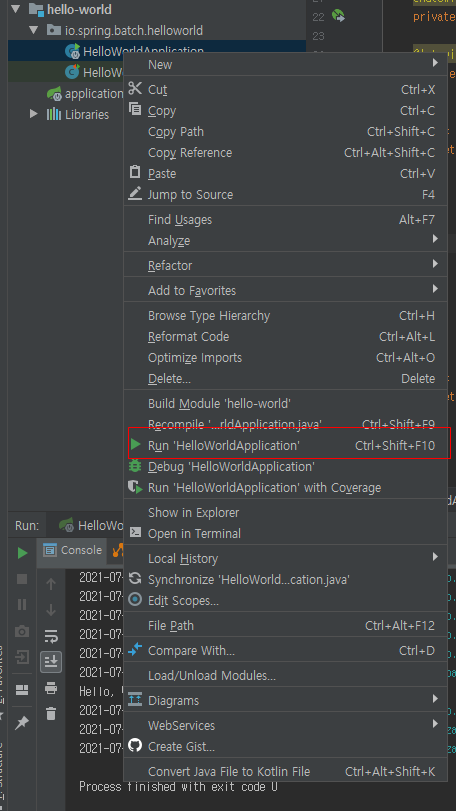This screenshot has width=456, height=811.
Task: Choose Load/Unload Modules...
Action: click(x=285, y=675)
